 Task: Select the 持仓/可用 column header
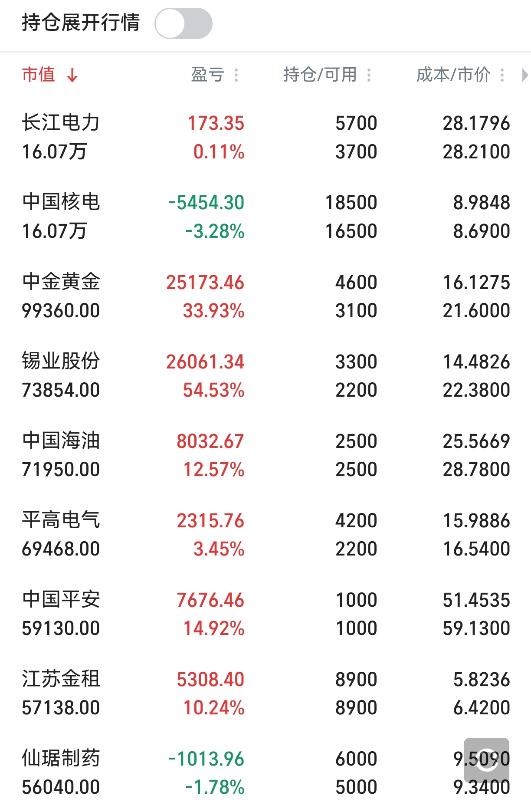[320, 75]
